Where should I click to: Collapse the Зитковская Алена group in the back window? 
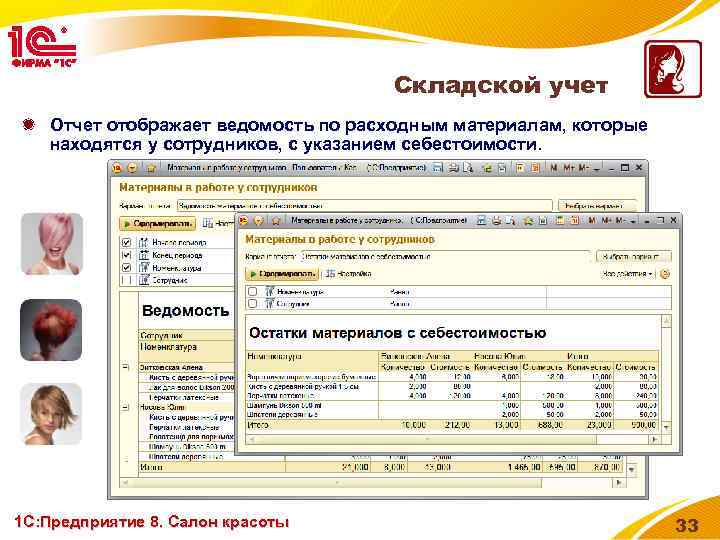[126, 367]
